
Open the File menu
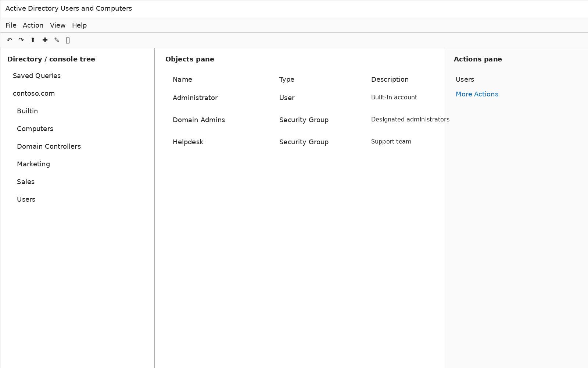(11, 25)
